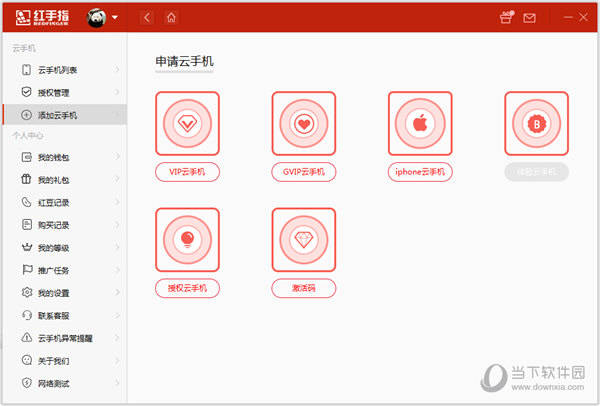Select the VIP cloud phone diamond icon
This screenshot has width=600, height=406.
coord(188,124)
